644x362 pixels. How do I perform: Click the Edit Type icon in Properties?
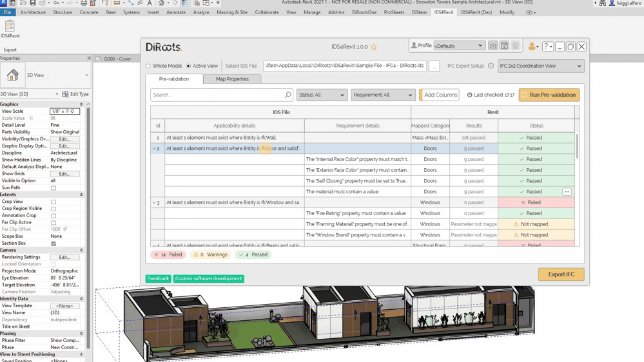point(65,94)
